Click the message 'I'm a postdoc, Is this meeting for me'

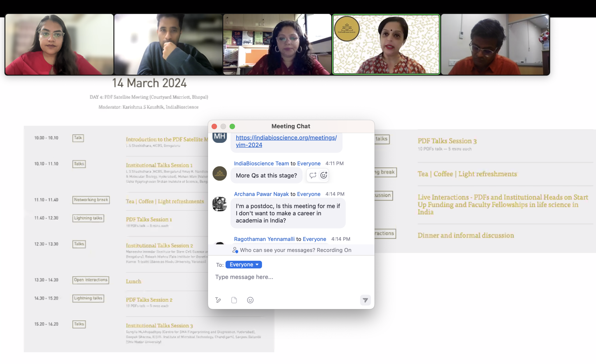(288, 213)
